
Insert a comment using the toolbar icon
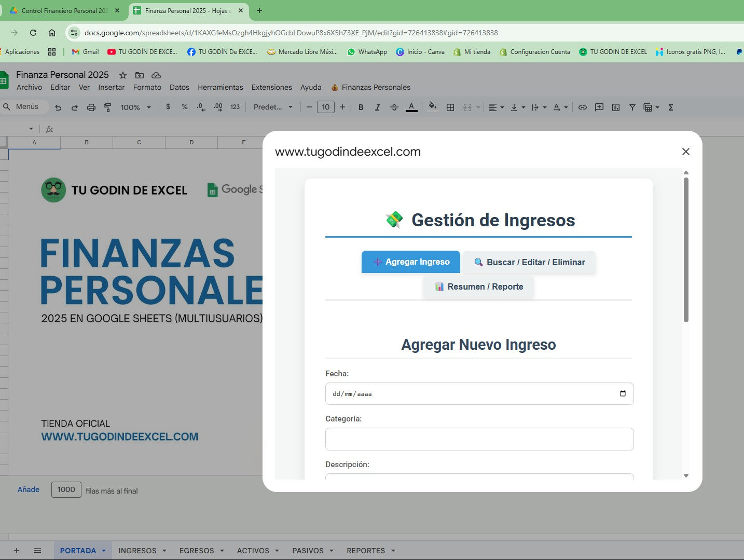[599, 107]
